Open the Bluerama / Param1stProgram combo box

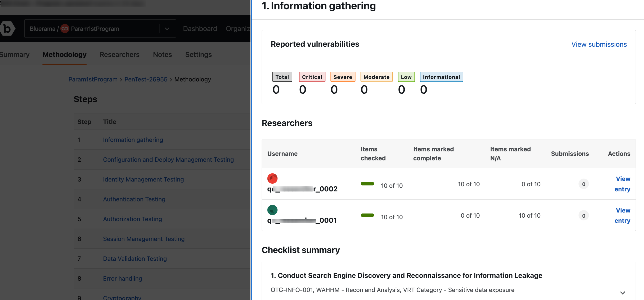[x=100, y=28]
